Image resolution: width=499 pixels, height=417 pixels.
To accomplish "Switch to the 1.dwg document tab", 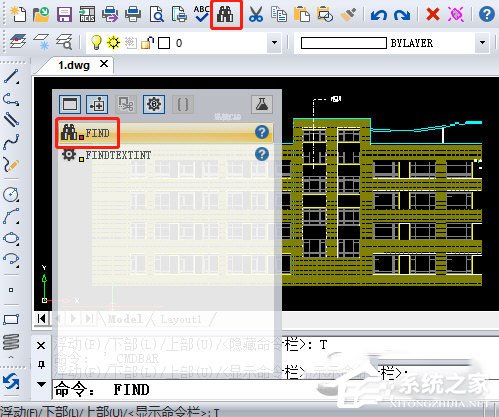I will tap(74, 65).
